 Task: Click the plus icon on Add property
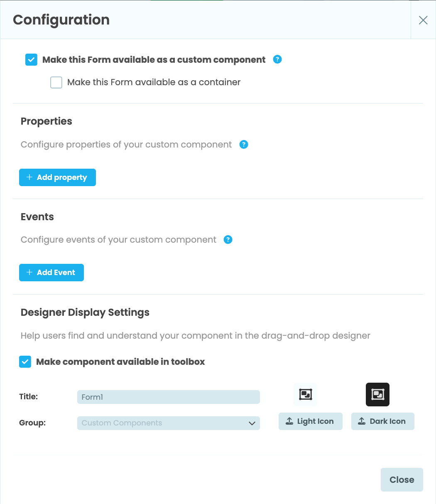click(29, 177)
